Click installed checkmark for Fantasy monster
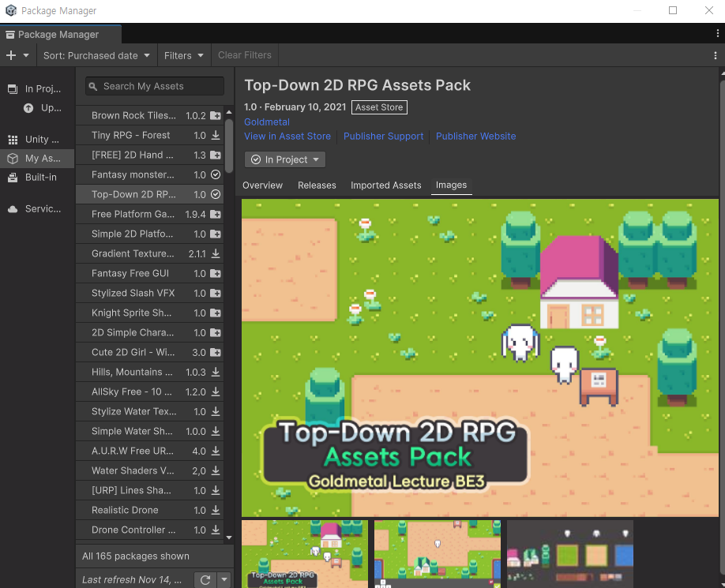The image size is (725, 588). (x=216, y=174)
